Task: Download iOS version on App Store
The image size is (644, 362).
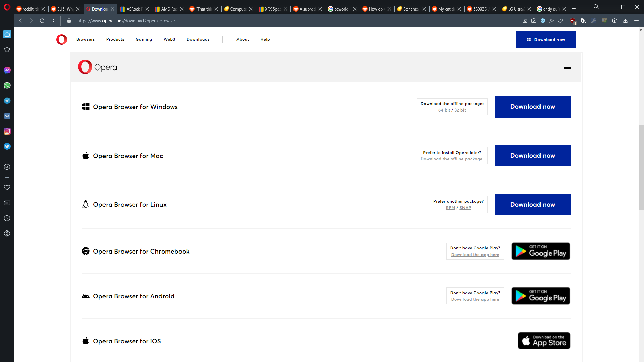Action: click(x=544, y=341)
